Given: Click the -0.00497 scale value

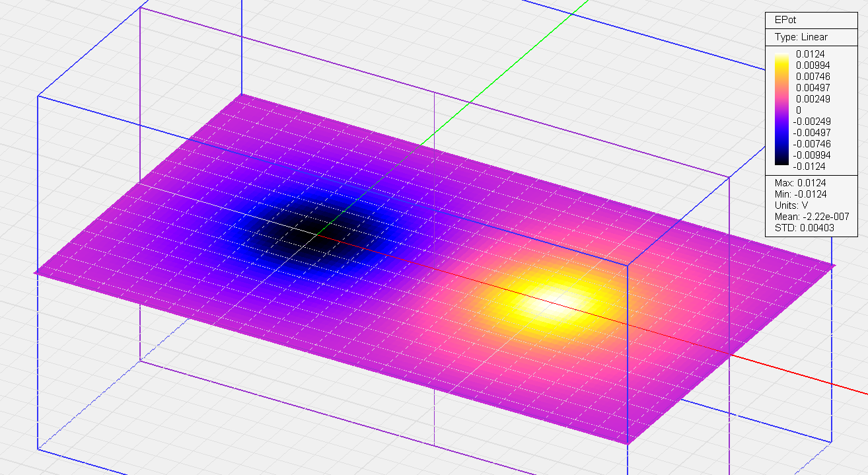Looking at the screenshot, I should pos(812,133).
